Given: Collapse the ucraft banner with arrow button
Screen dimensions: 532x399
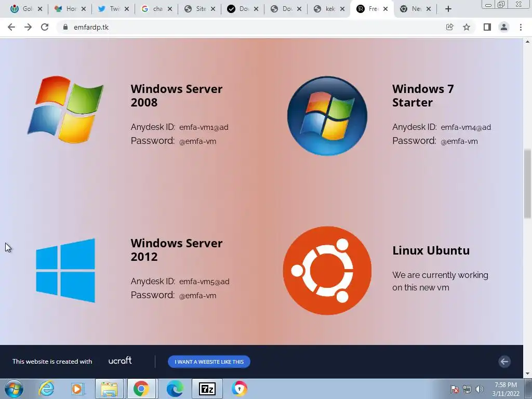Looking at the screenshot, I should [x=504, y=362].
